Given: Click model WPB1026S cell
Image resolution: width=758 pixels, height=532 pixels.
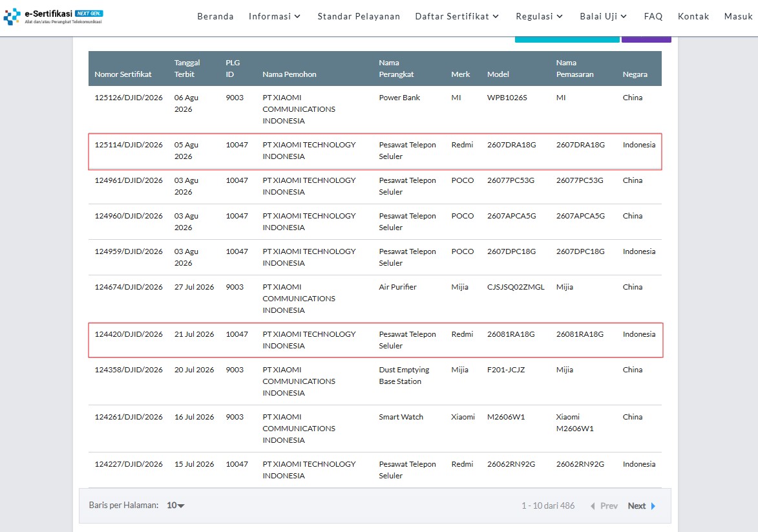Looking at the screenshot, I should (507, 97).
